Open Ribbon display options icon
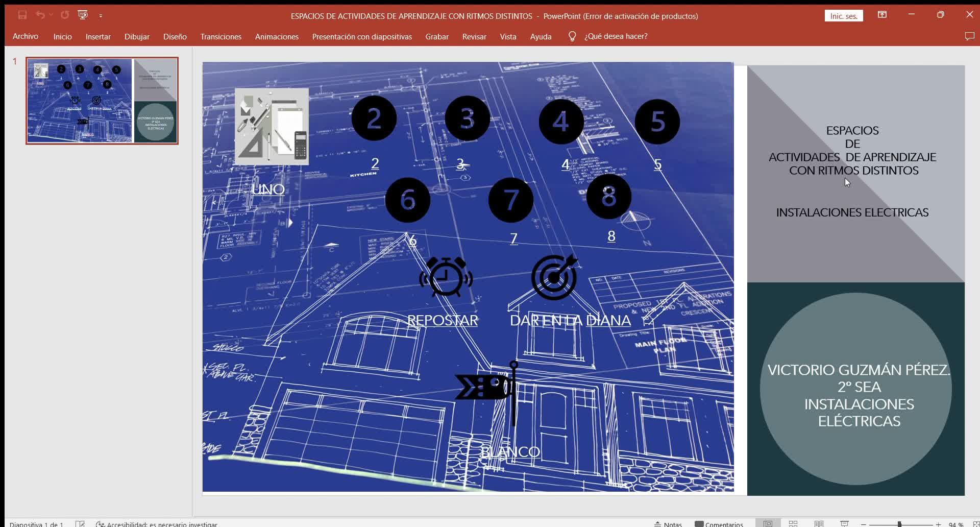Viewport: 980px width, 527px height. coord(882,15)
